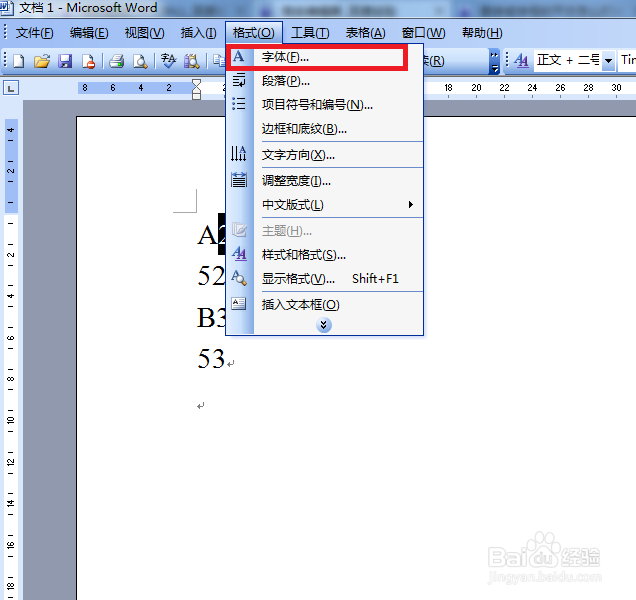
Task: Open the 编辑(E) menu
Action: pyautogui.click(x=89, y=33)
